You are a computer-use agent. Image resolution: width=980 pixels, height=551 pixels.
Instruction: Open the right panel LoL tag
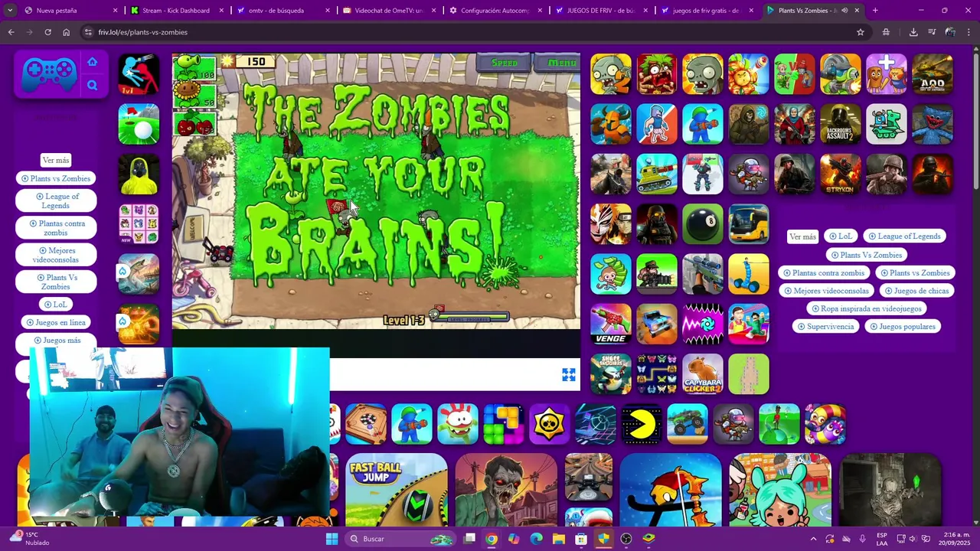(841, 236)
